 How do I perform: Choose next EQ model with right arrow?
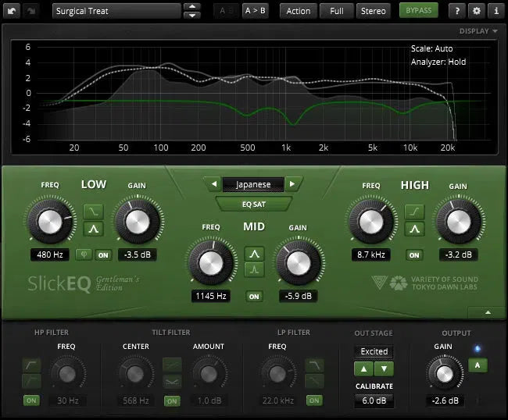292,184
